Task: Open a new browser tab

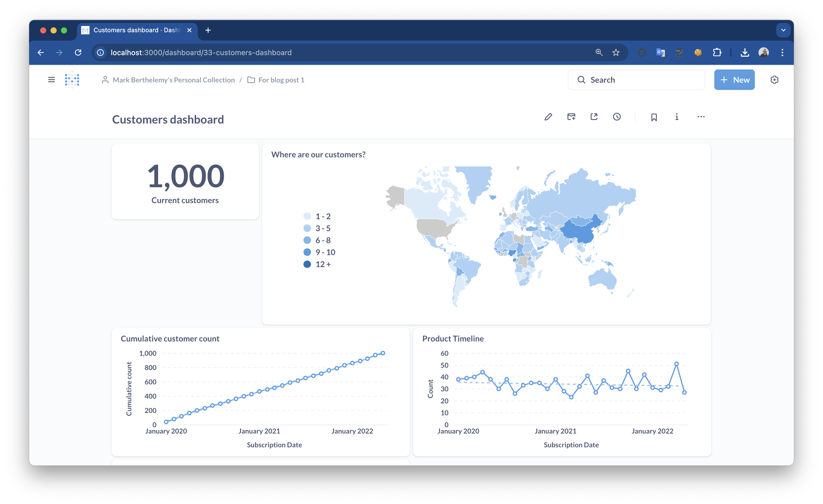Action: click(x=208, y=30)
